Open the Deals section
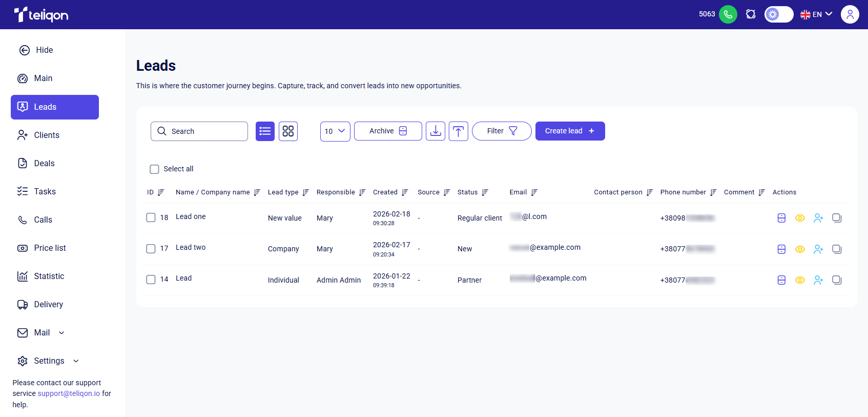Screen dimensions: 868x417 point(44,164)
